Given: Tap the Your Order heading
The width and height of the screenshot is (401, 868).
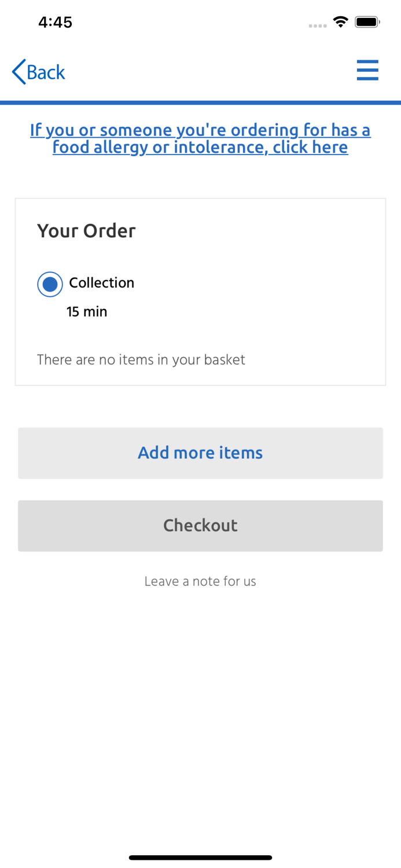Looking at the screenshot, I should click(x=86, y=231).
